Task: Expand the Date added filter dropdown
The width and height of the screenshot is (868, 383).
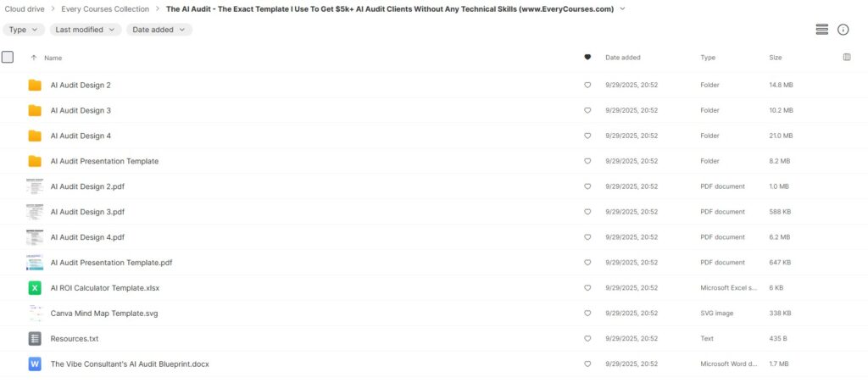Action: pos(159,30)
